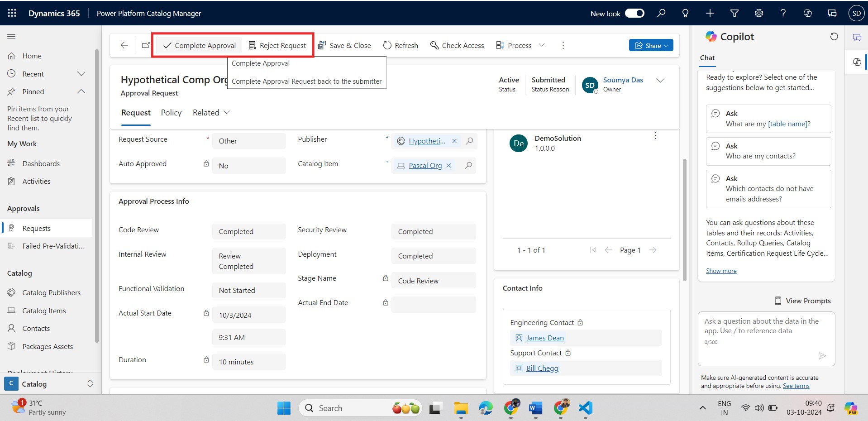
Task: Open the Settings gear icon
Action: pos(759,13)
